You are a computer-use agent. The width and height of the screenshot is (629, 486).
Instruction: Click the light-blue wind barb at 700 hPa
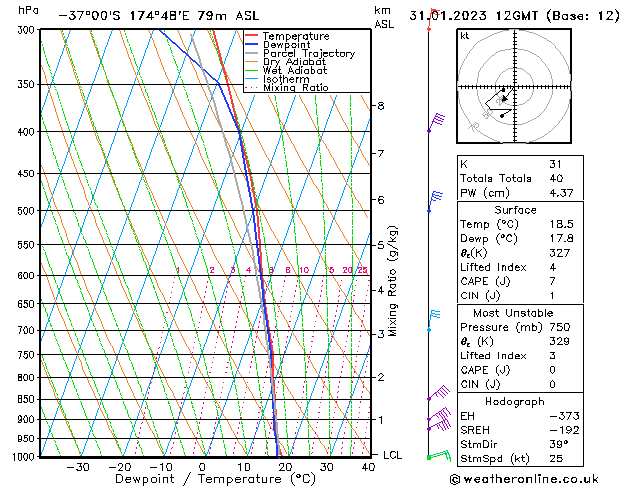pyautogui.click(x=434, y=320)
